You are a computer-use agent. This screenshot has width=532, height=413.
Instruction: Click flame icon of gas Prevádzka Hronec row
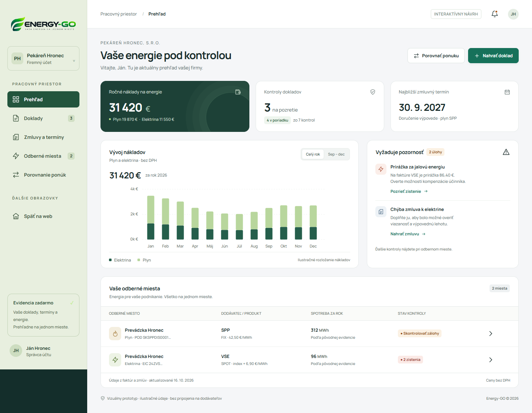(115, 334)
